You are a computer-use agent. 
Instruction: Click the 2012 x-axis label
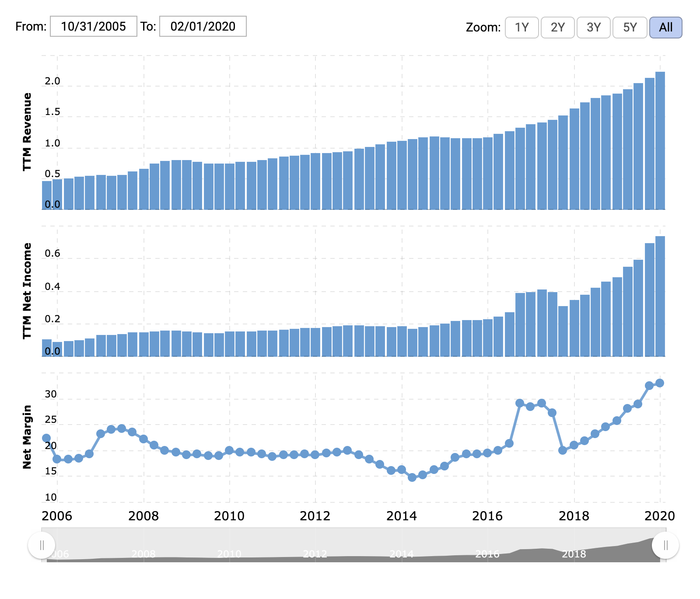click(x=315, y=516)
